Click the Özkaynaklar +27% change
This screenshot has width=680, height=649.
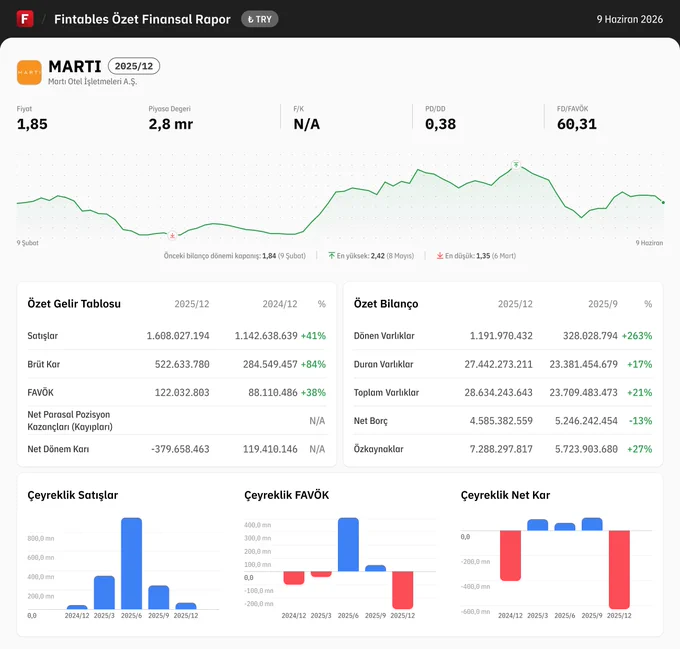640,449
